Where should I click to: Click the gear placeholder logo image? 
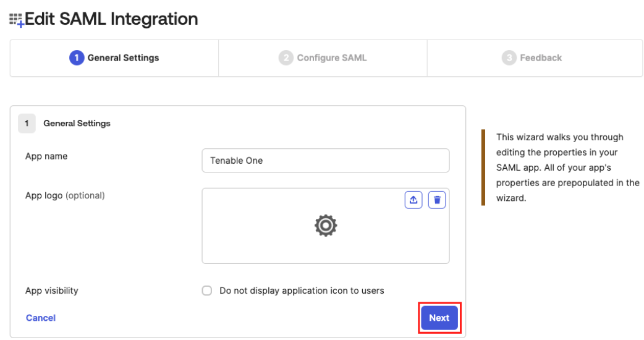(x=326, y=226)
